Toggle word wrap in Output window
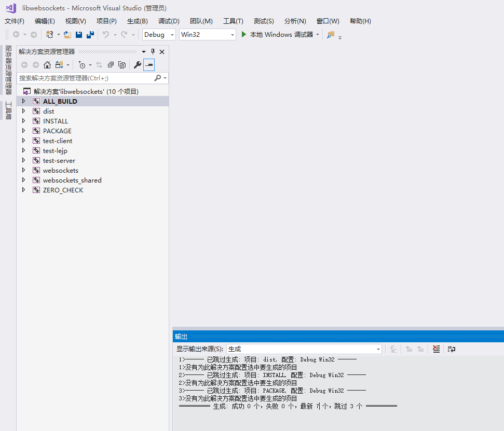Viewport: 504px width, 431px height. pyautogui.click(x=452, y=349)
